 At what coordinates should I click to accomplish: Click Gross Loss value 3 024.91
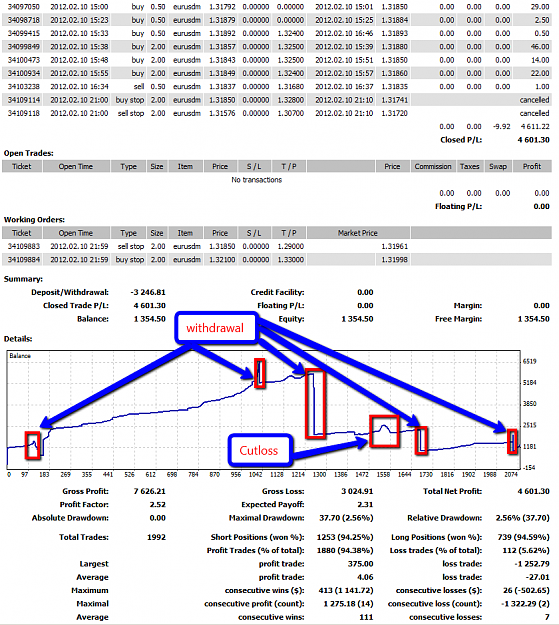(x=357, y=491)
